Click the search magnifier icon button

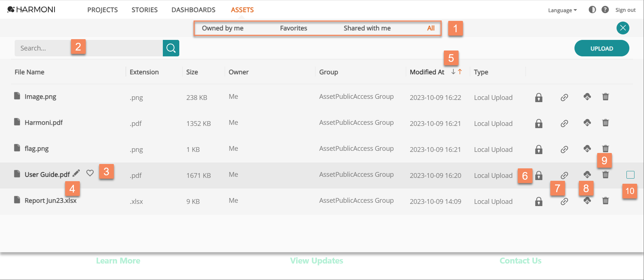[x=171, y=48]
